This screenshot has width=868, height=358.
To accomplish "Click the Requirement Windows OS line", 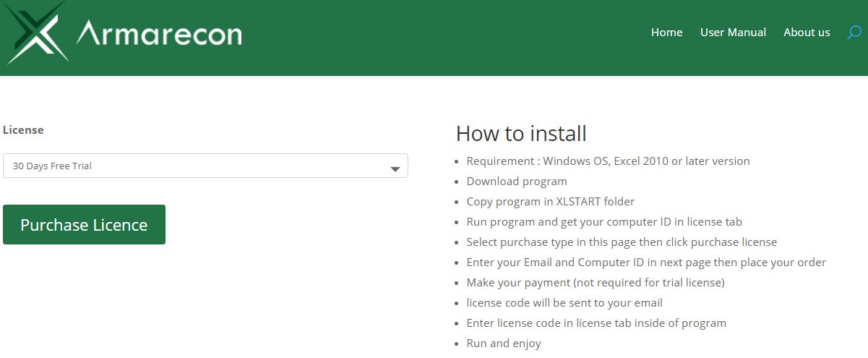I will [x=608, y=161].
